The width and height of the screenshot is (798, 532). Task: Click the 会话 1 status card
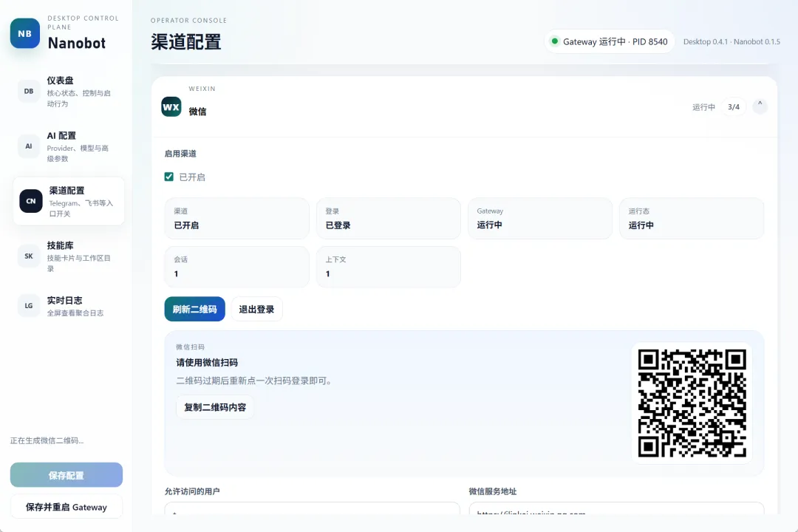coord(236,267)
